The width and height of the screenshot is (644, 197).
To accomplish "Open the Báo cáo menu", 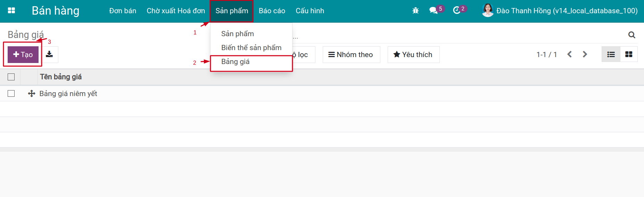I will coord(272,11).
